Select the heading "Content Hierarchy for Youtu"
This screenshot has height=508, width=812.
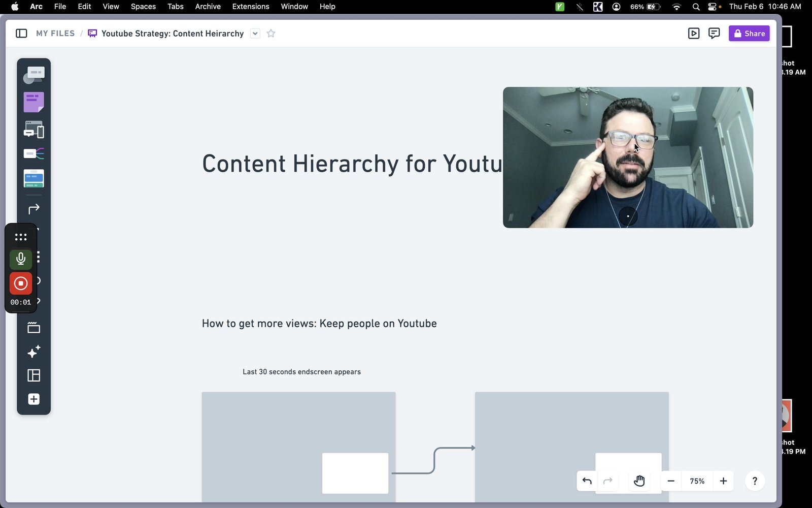point(352,164)
